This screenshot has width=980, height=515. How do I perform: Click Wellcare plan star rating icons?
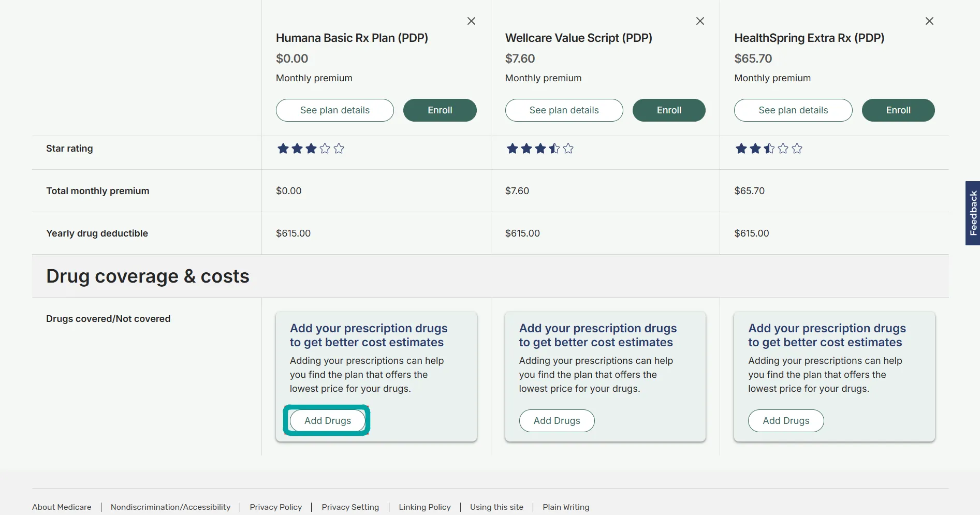pyautogui.click(x=540, y=149)
